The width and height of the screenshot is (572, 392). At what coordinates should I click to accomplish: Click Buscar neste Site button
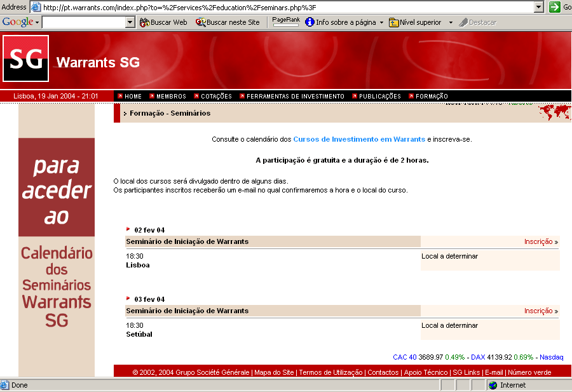[x=228, y=22]
